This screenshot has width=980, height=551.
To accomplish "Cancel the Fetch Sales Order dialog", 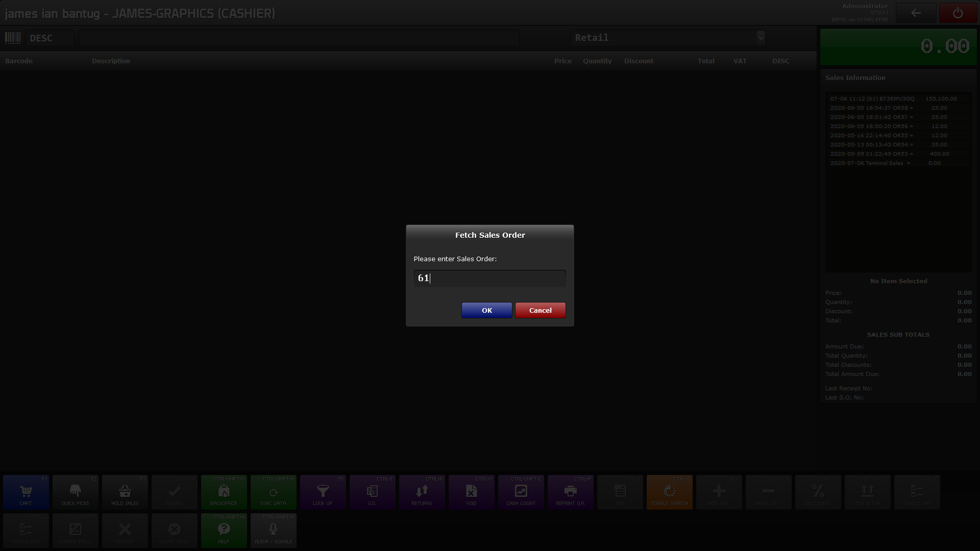I will [540, 310].
